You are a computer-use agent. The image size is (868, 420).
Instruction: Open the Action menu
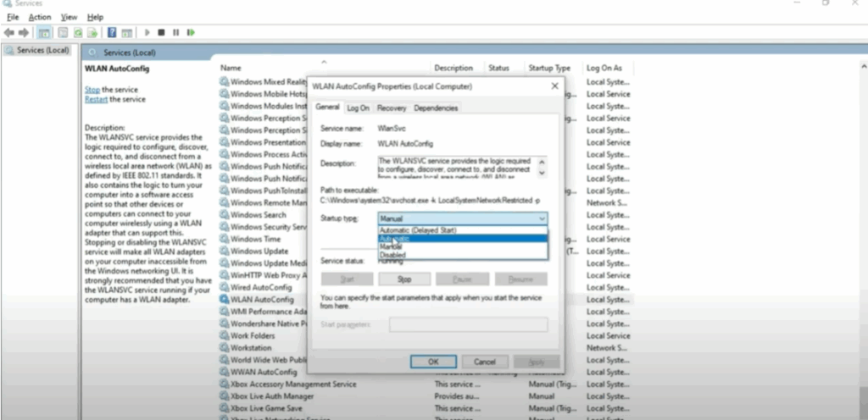tap(40, 17)
